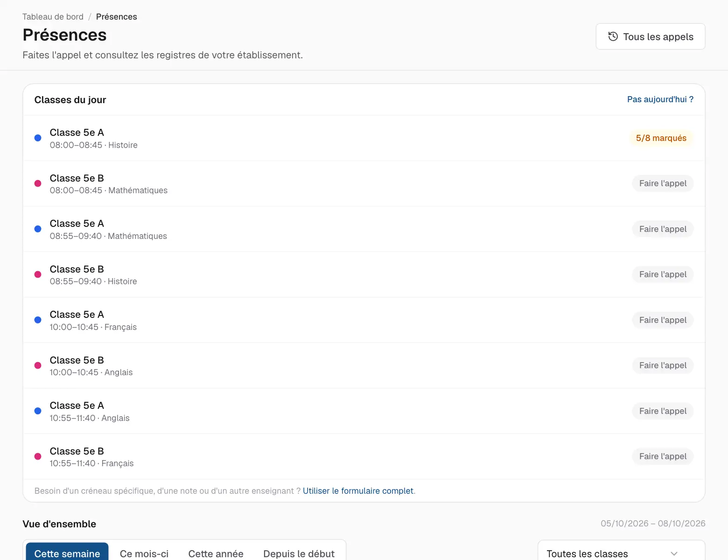Image resolution: width=728 pixels, height=560 pixels.
Task: Select Classe 5e B 08:00–08:45 Mathématiques text
Action: click(109, 184)
